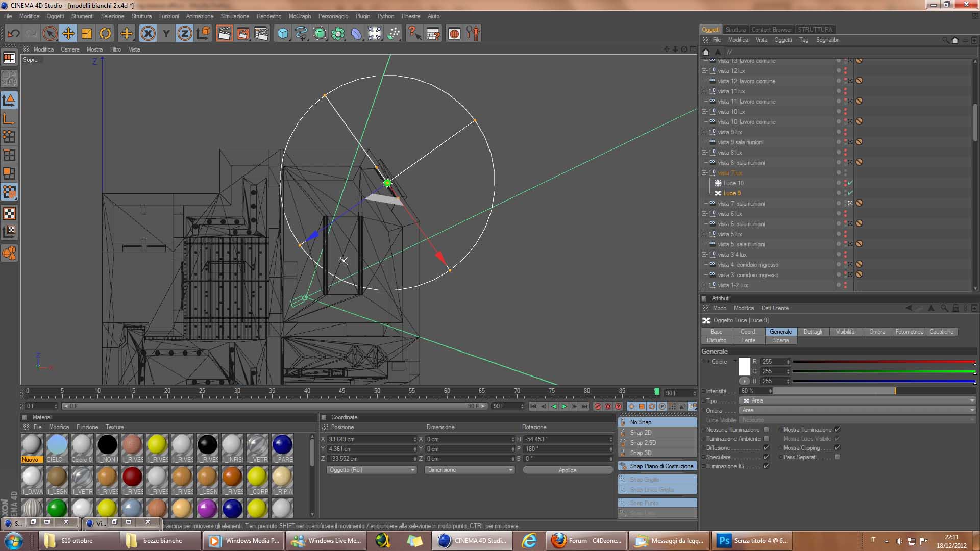
Task: Open the light Tipo dropdown
Action: tap(856, 400)
